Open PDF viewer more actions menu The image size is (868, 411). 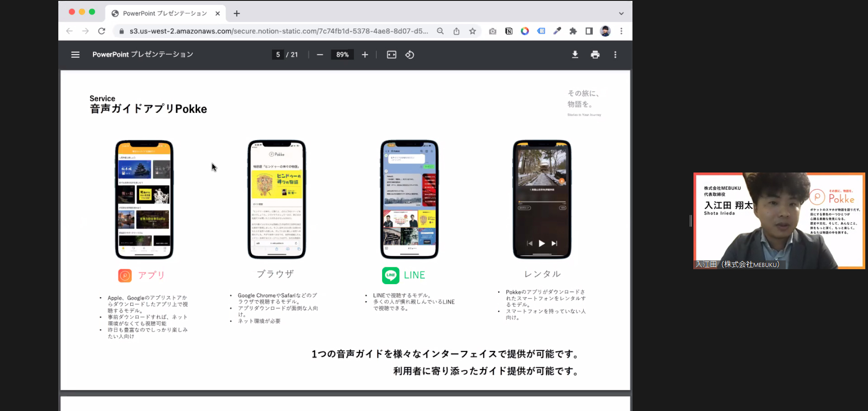pyautogui.click(x=615, y=55)
